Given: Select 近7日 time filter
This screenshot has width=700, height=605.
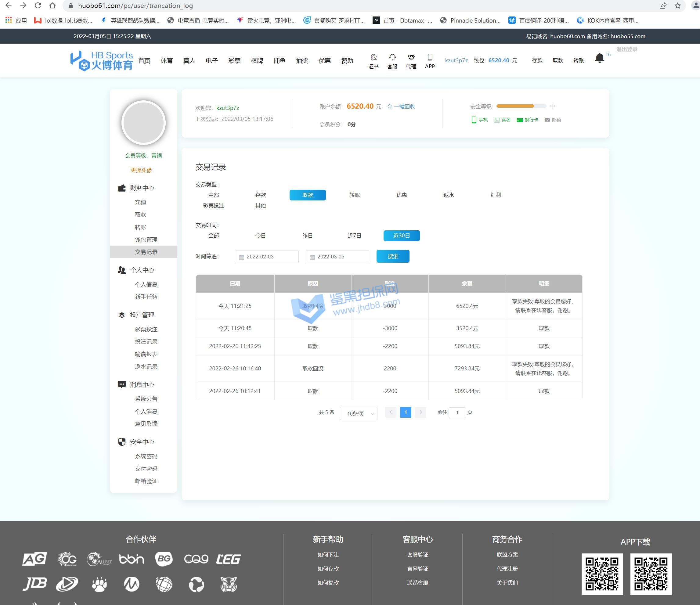Looking at the screenshot, I should click(354, 236).
